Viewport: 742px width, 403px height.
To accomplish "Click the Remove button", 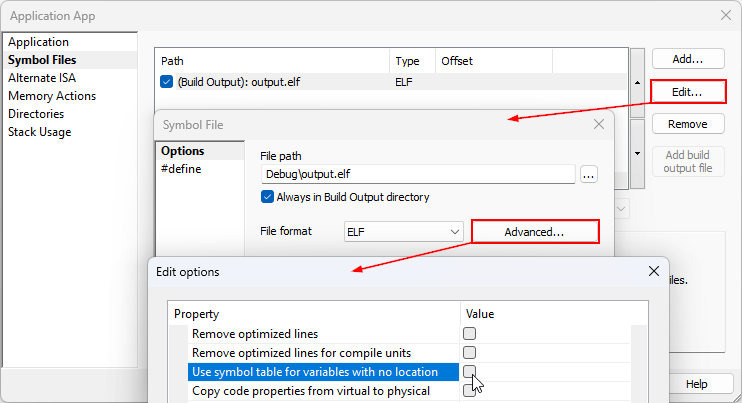I will point(687,124).
